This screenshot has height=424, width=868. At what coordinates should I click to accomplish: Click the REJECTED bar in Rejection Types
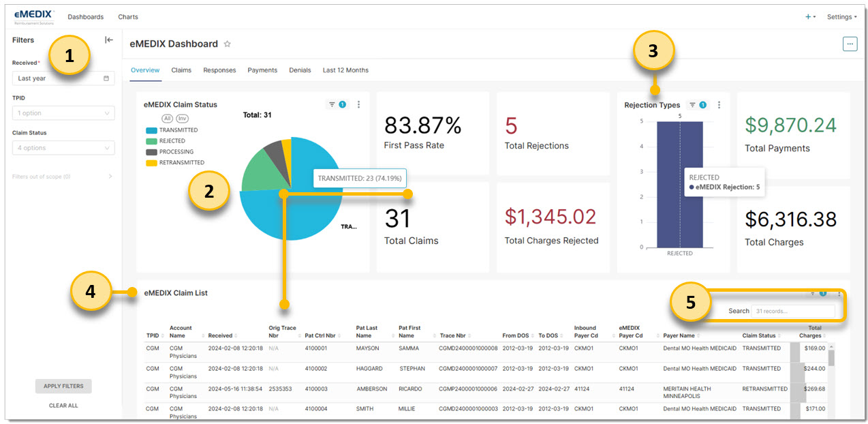tap(679, 184)
